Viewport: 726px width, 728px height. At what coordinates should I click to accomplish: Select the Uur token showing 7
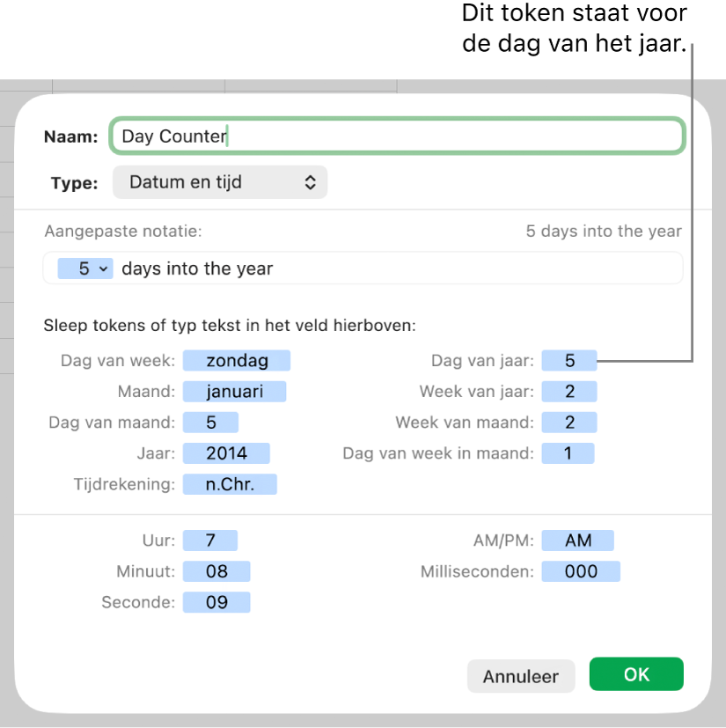point(210,540)
